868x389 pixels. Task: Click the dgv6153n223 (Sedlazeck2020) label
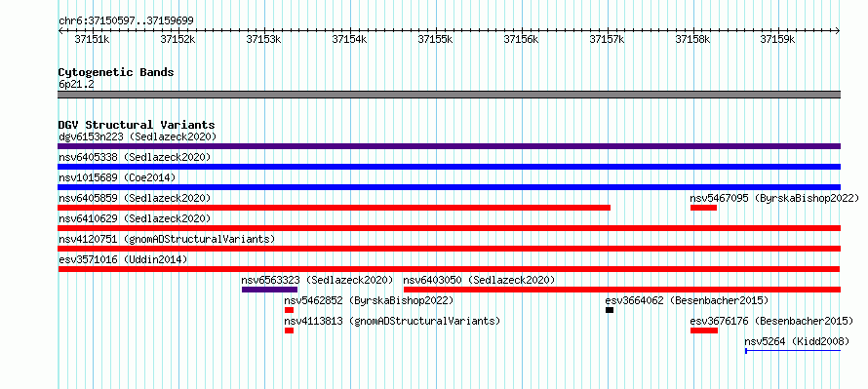pyautogui.click(x=138, y=136)
